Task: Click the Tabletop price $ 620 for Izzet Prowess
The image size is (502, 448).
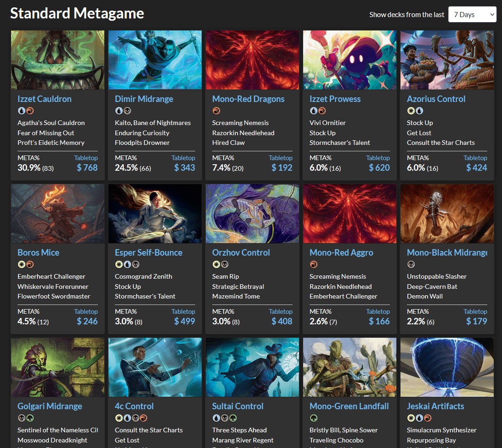Action: click(379, 167)
